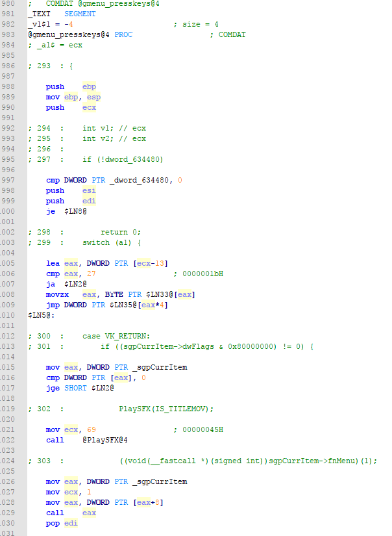Image resolution: width=392 pixels, height=536 pixels.
Task: Click the "cmp eax, 27" instruction
Action: pos(71,274)
